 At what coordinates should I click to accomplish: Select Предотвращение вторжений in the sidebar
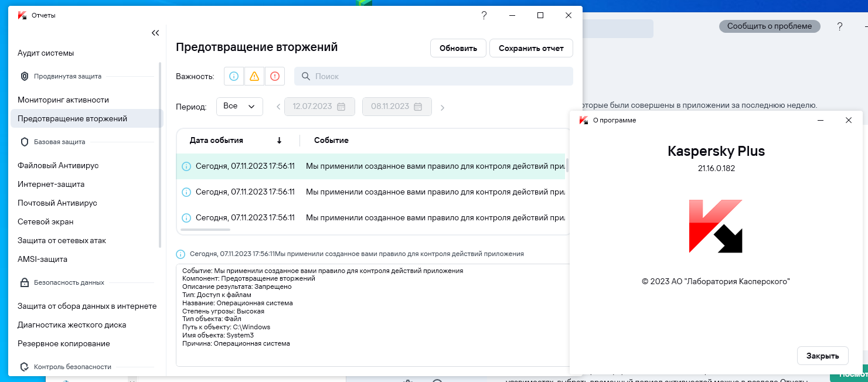click(x=87, y=118)
